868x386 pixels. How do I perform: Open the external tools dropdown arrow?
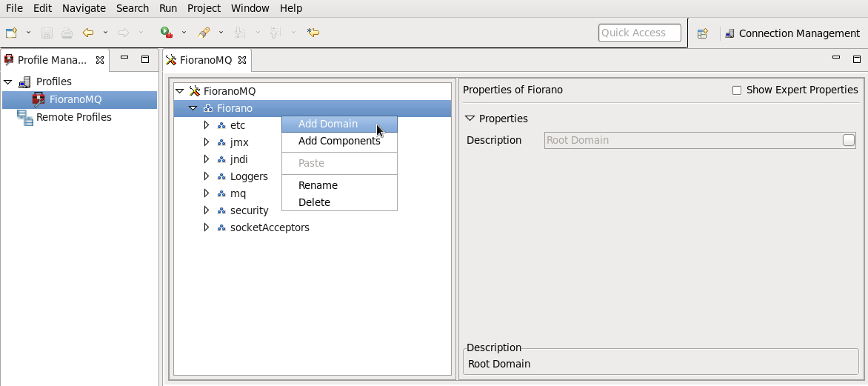[x=184, y=33]
